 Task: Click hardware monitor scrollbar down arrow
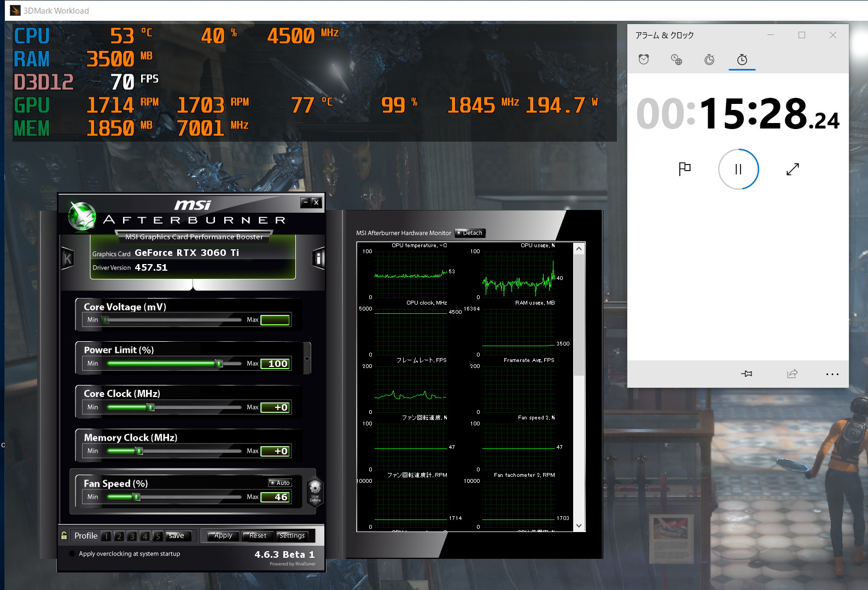[x=579, y=525]
